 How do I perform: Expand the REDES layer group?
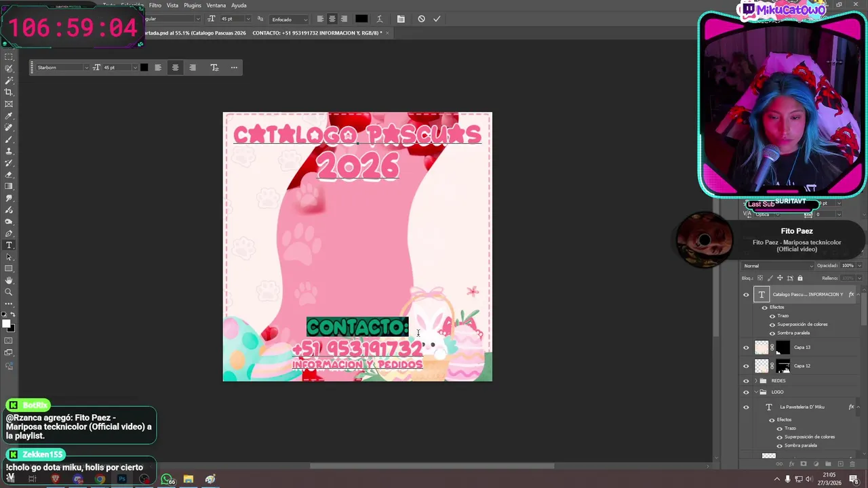[x=756, y=381]
